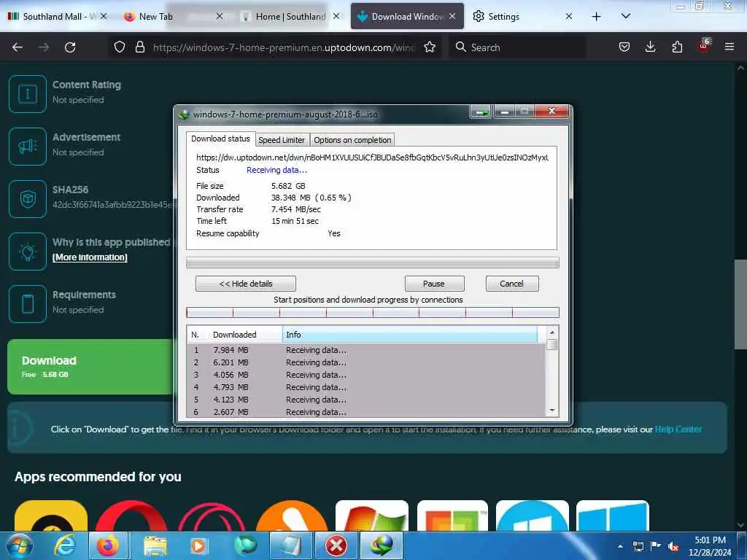Click the download progress bar
Viewport: 747px width, 560px height.
click(373, 262)
